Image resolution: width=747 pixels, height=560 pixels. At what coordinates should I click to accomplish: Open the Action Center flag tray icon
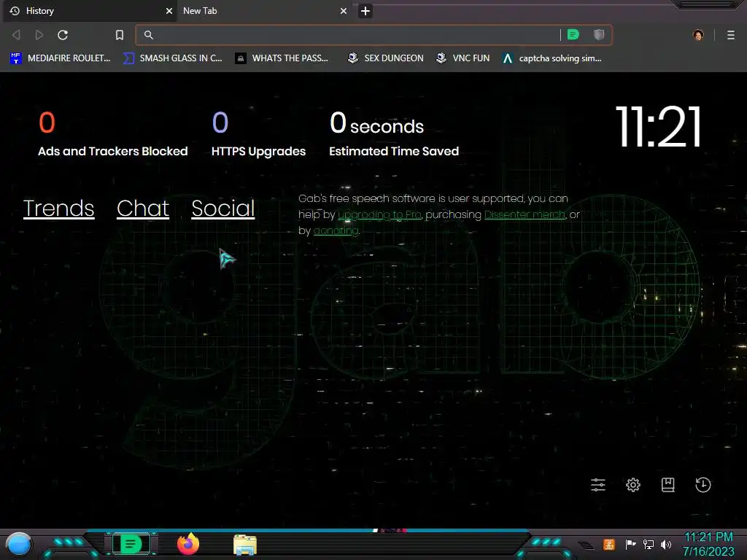tap(630, 544)
